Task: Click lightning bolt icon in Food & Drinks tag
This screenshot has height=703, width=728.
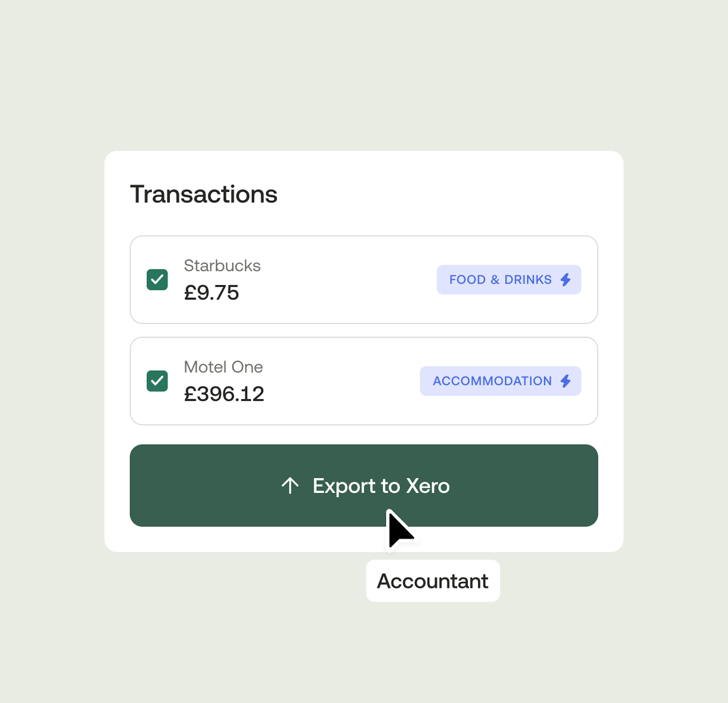Action: (565, 279)
